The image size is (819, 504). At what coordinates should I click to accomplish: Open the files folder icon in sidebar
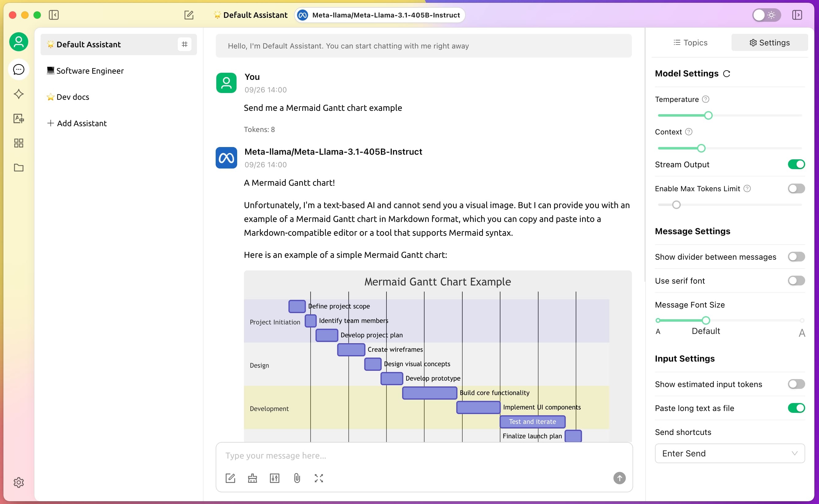click(x=19, y=168)
